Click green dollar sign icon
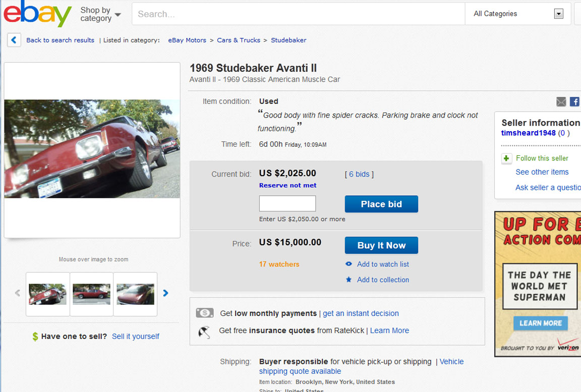This screenshot has width=581, height=392. pyautogui.click(x=35, y=337)
